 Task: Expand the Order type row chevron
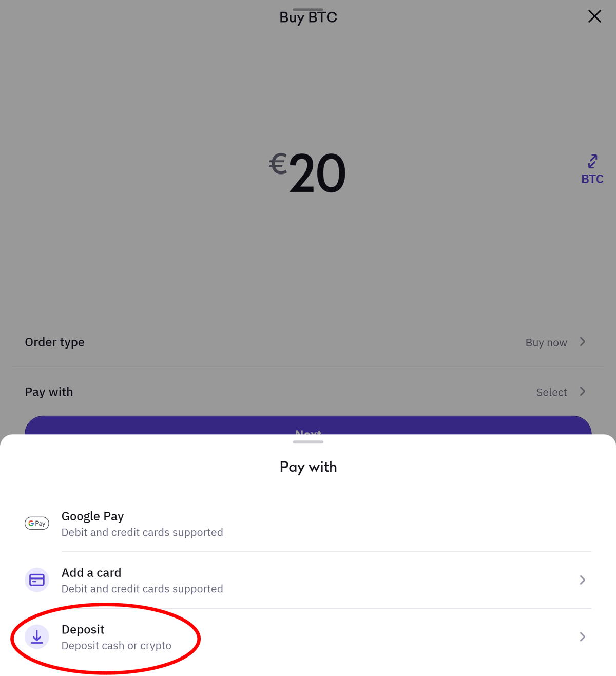pyautogui.click(x=583, y=341)
